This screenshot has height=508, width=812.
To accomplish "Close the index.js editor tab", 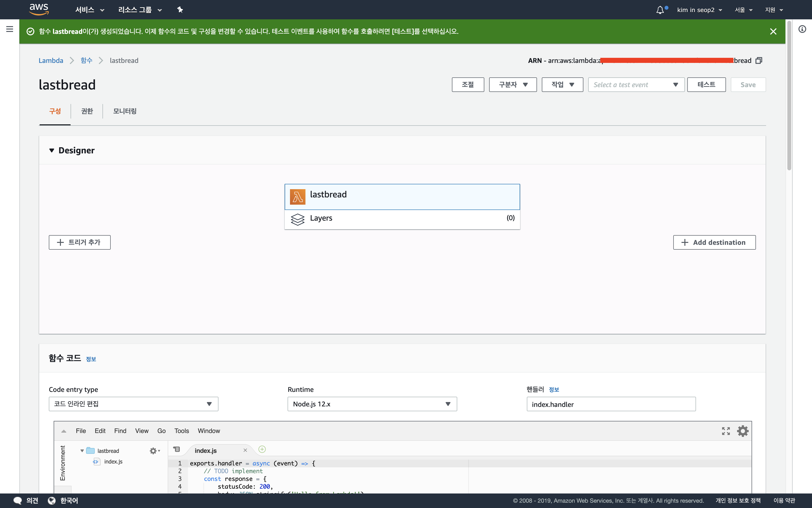I will point(245,450).
